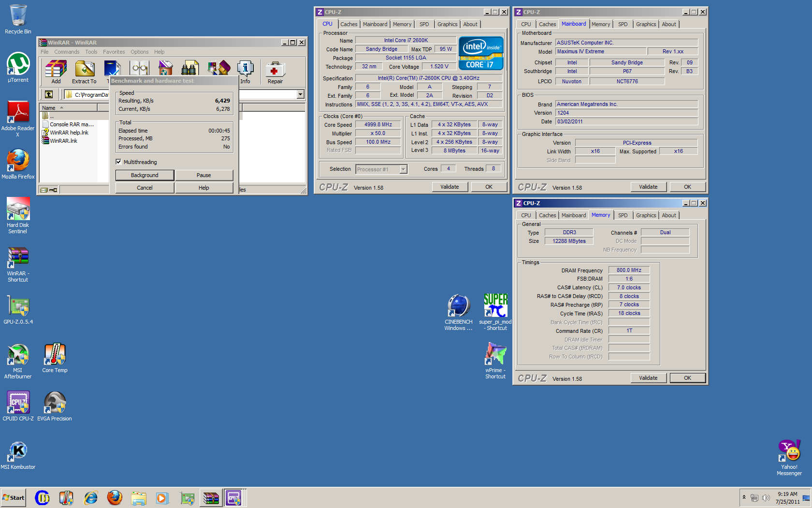This screenshot has height=508, width=812.
Task: Open About tab in top-left CPU-Z window
Action: pos(470,24)
